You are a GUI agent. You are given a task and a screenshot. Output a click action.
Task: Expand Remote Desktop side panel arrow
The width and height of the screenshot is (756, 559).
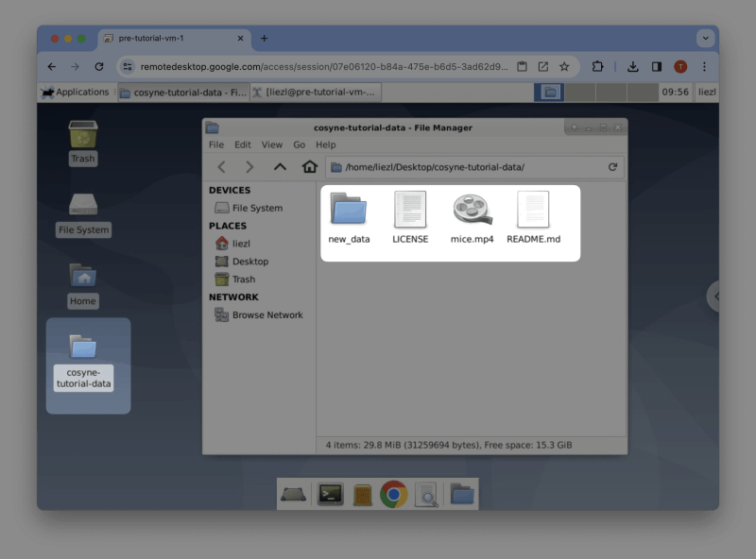coord(714,296)
